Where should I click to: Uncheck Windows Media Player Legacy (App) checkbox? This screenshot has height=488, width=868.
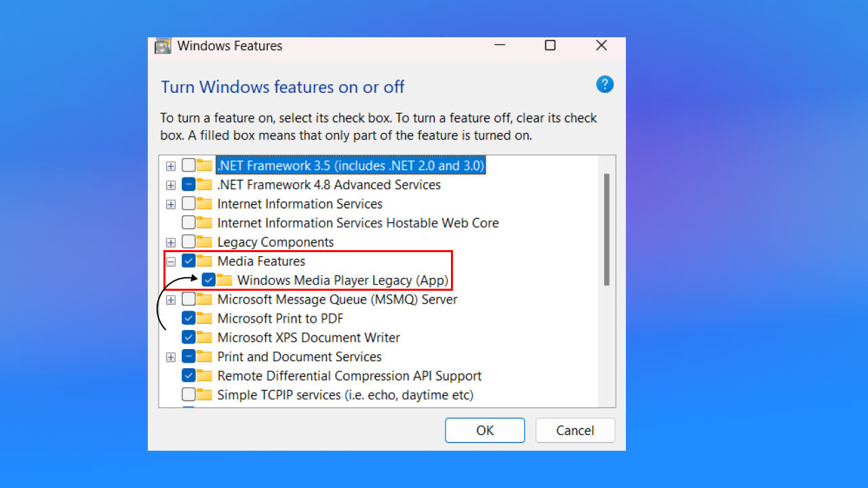click(x=208, y=280)
